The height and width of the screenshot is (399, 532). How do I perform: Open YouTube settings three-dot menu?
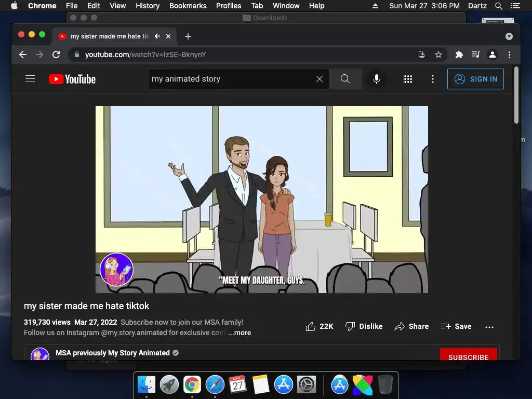click(x=433, y=79)
